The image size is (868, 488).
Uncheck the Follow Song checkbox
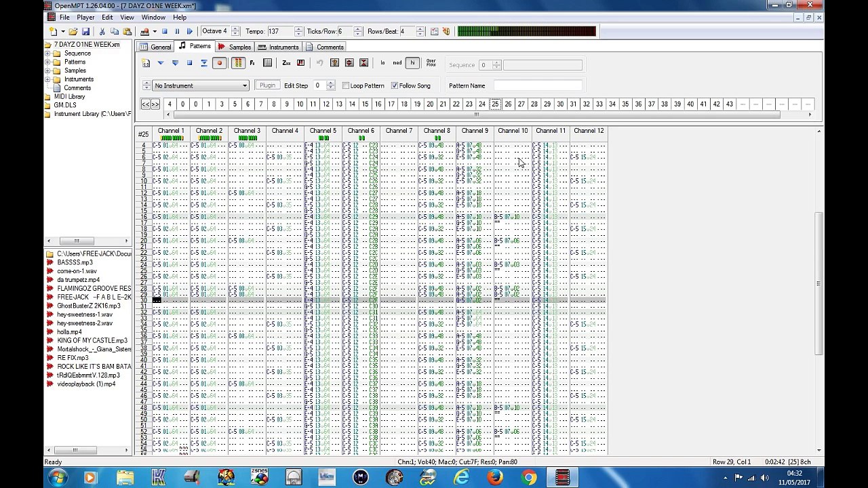click(x=395, y=85)
